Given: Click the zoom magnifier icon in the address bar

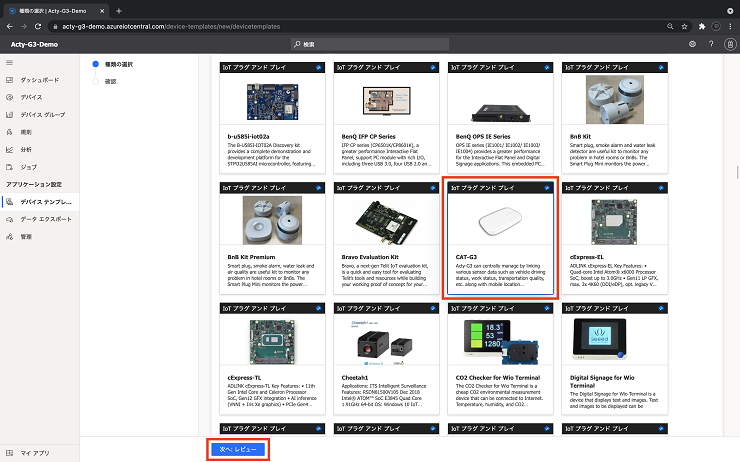Looking at the screenshot, I should pyautogui.click(x=670, y=26).
